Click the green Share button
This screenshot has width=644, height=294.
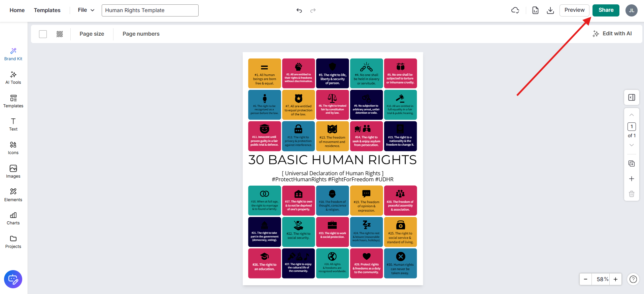point(606,10)
